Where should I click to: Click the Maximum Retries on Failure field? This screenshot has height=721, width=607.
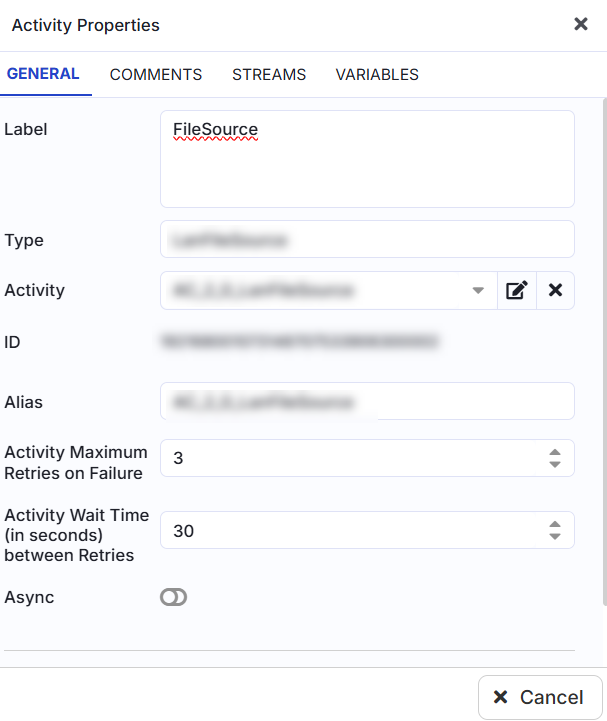[x=367, y=458]
